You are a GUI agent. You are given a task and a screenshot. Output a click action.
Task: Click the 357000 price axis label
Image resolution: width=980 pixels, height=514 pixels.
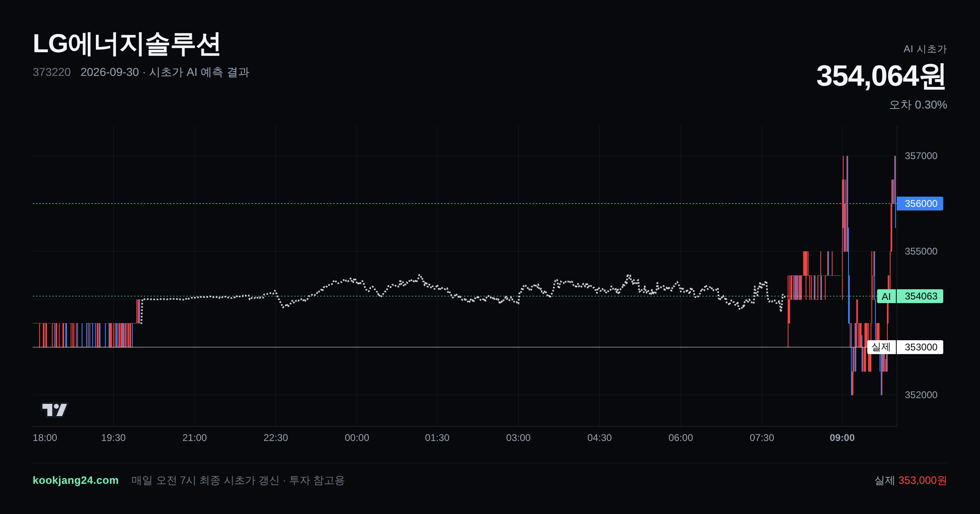921,156
